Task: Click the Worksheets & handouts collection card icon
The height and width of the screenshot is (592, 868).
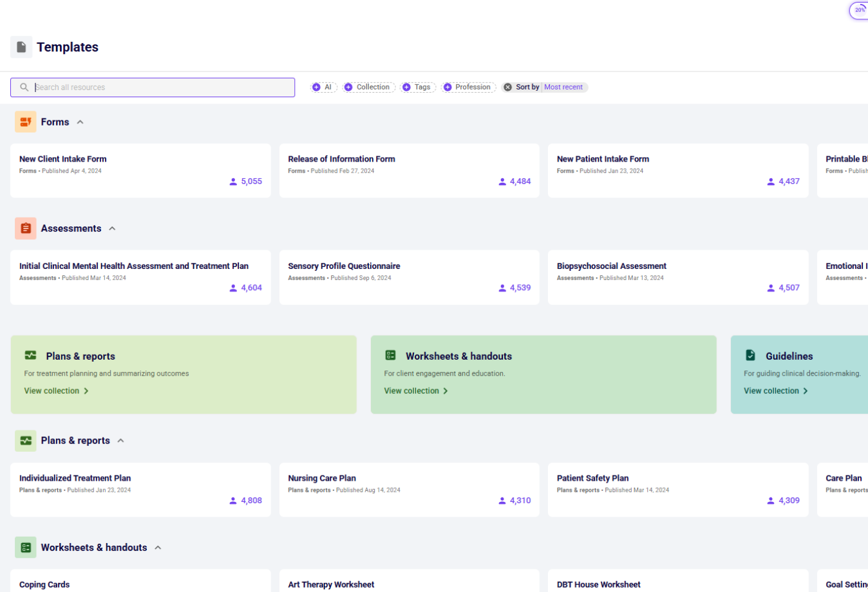Action: [390, 355]
